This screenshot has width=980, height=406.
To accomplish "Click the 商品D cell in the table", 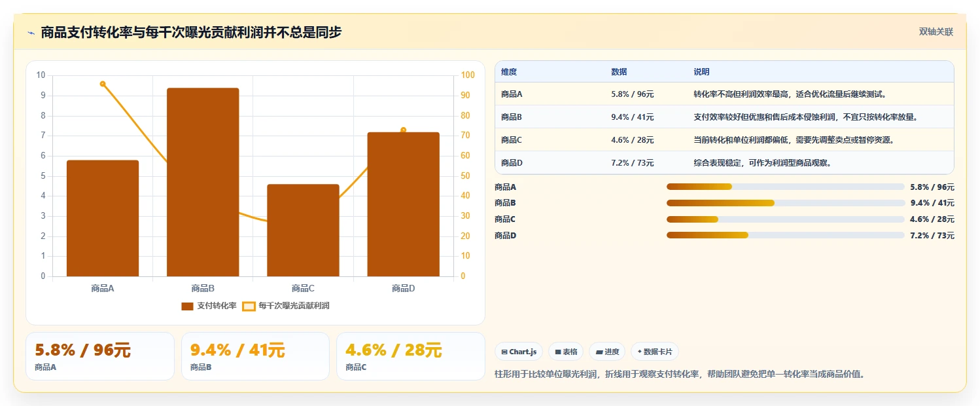I will [512, 163].
